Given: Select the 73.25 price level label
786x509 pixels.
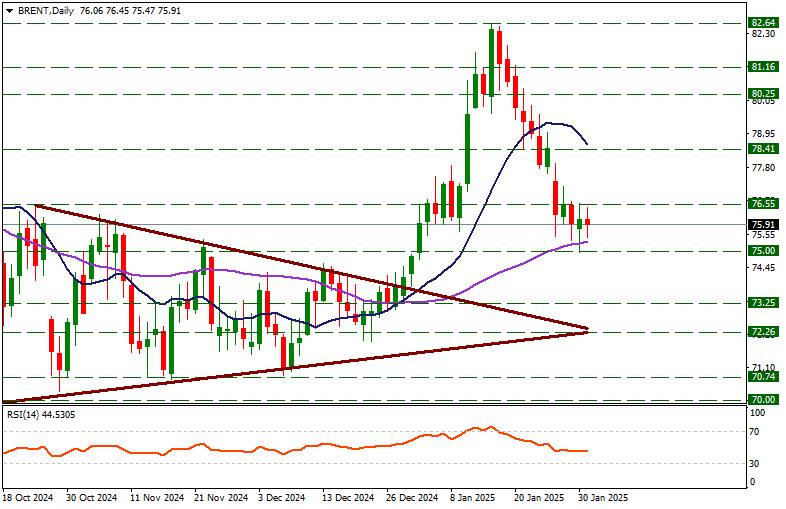Looking at the screenshot, I should coord(763,302).
